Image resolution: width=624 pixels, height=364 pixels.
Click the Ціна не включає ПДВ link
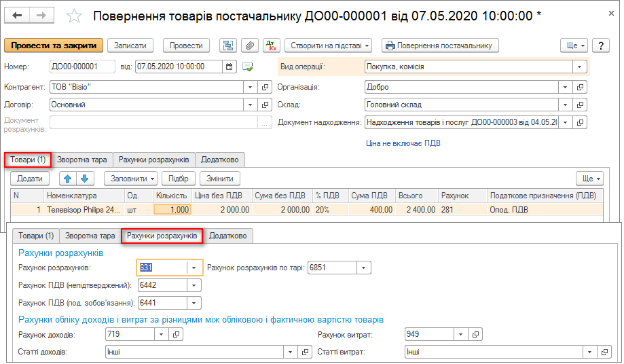[403, 143]
